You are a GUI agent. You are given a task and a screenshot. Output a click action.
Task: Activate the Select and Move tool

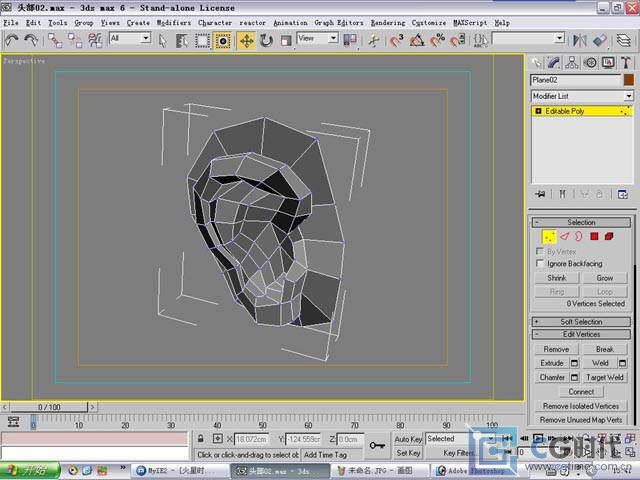[x=247, y=40]
